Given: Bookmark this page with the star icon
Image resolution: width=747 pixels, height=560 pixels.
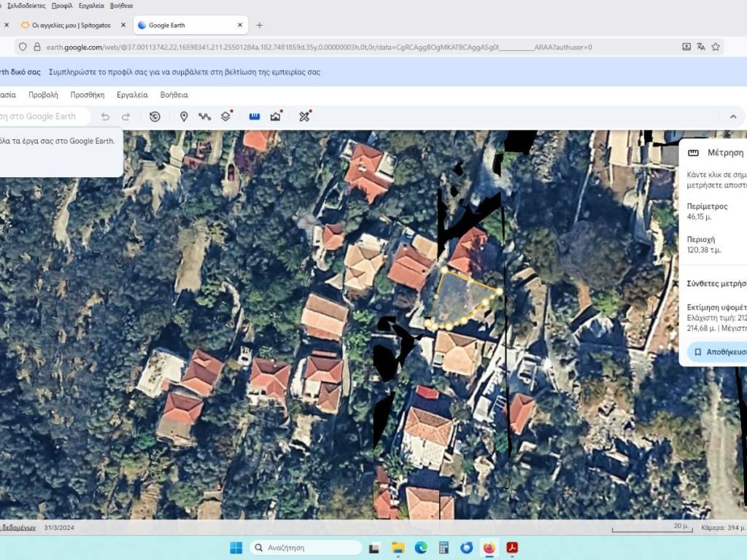Looking at the screenshot, I should 716,47.
